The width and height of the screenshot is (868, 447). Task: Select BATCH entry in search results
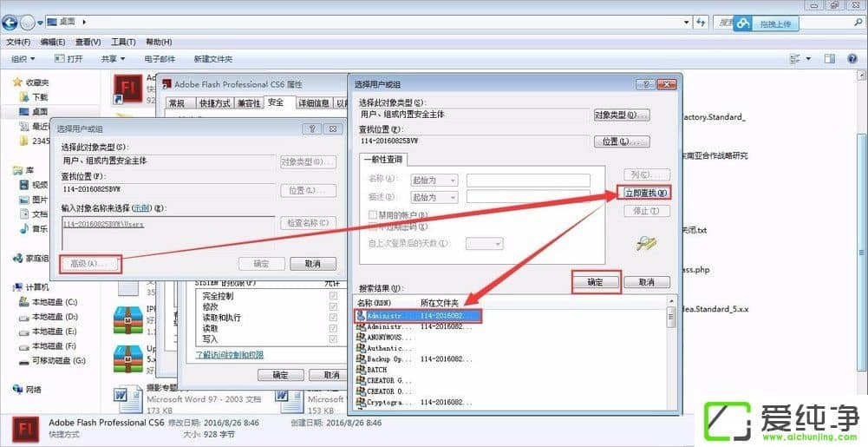[372, 370]
